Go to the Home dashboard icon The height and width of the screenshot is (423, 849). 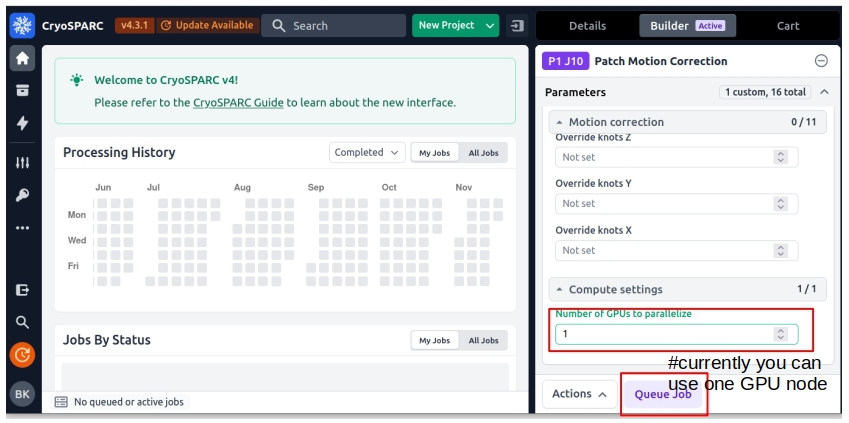[22, 58]
